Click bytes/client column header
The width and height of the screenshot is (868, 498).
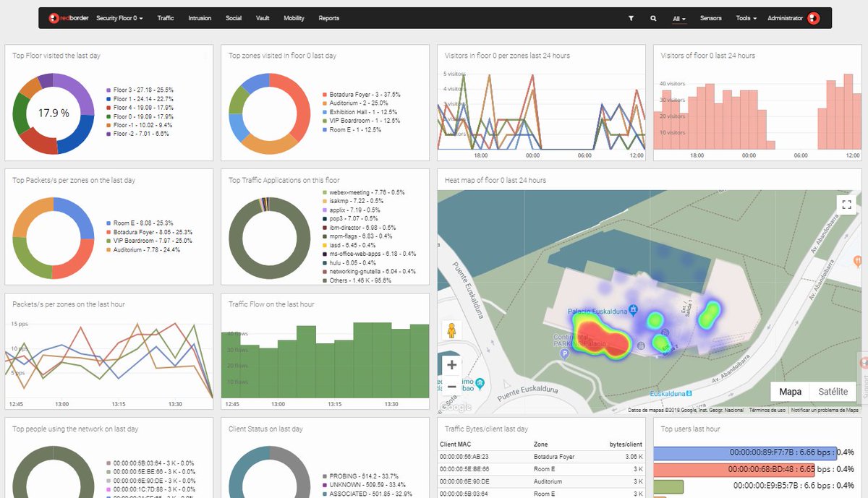pos(625,444)
